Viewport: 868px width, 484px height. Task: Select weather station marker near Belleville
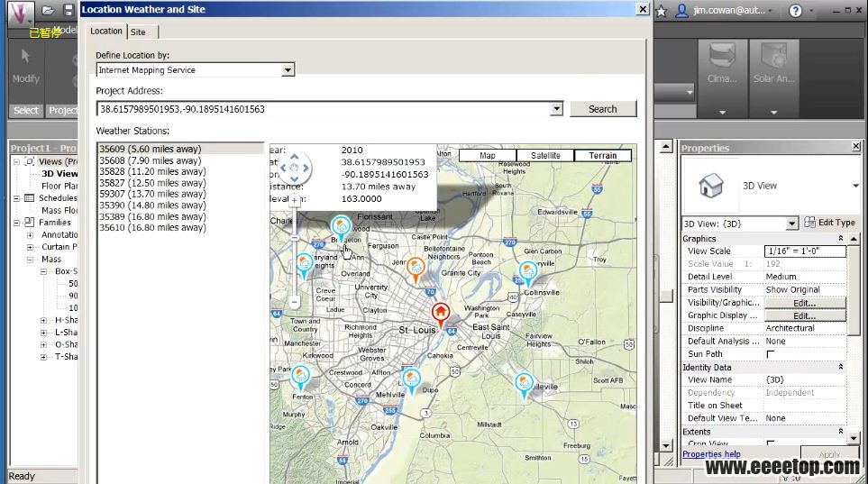click(x=524, y=386)
